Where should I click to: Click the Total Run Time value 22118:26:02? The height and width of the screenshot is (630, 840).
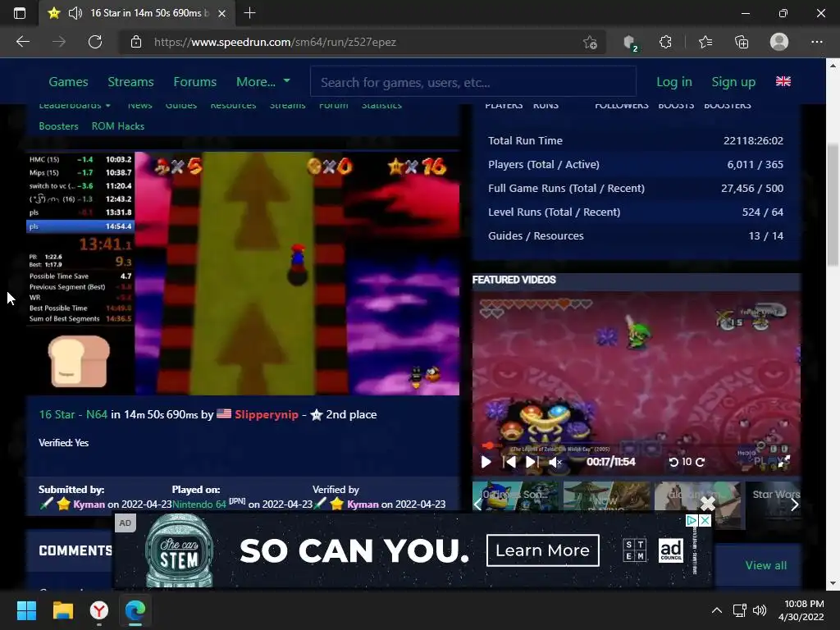(x=753, y=140)
